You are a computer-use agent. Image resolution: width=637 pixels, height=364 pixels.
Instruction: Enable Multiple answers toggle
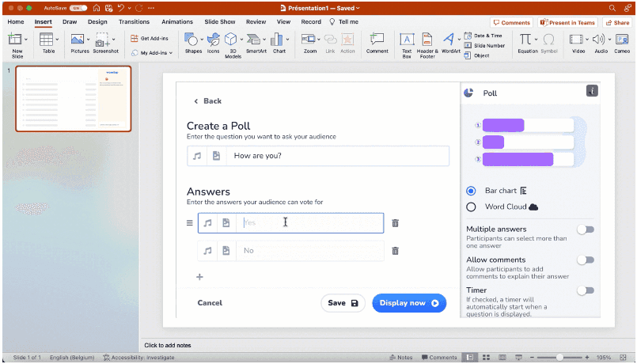click(586, 230)
